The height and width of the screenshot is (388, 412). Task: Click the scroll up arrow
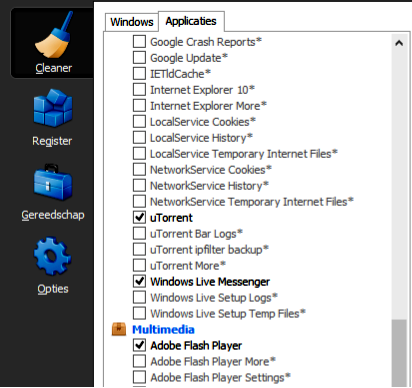point(399,43)
